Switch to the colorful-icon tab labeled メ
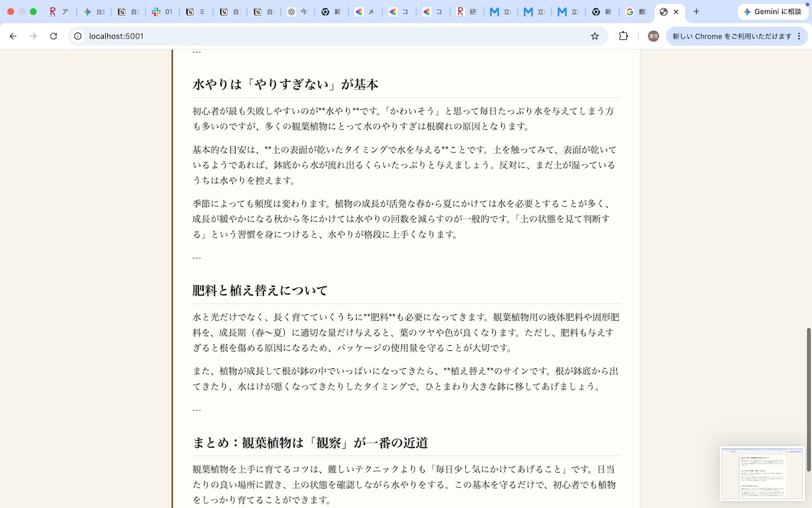The height and width of the screenshot is (508, 812). pos(365,12)
